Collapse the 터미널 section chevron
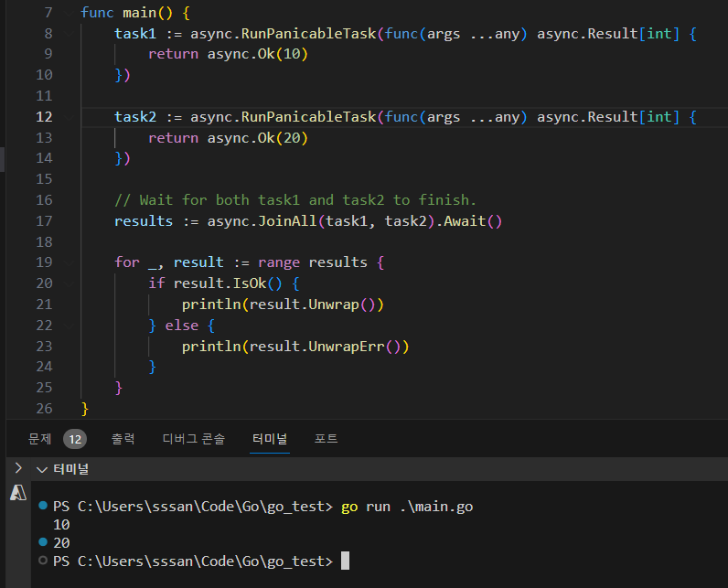Viewport: 728px width, 588px height. click(x=42, y=470)
